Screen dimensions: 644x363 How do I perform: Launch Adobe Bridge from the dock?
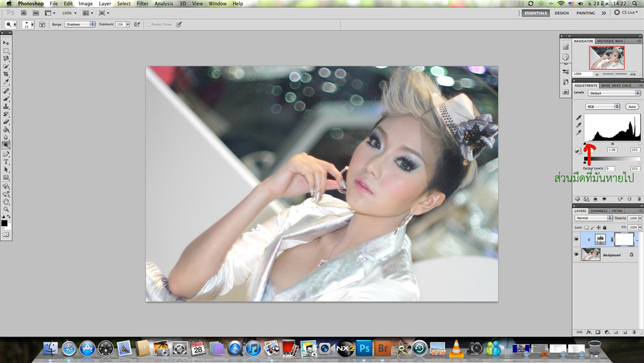click(x=383, y=349)
